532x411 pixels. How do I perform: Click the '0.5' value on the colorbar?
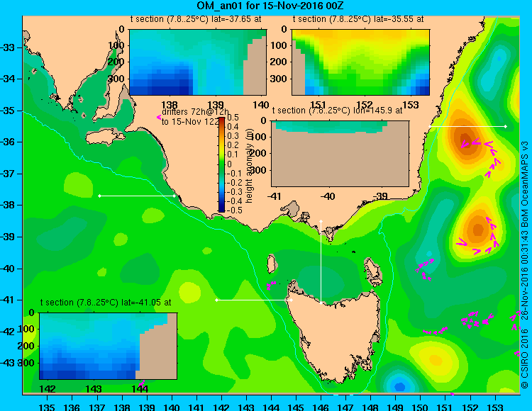pyautogui.click(x=233, y=118)
